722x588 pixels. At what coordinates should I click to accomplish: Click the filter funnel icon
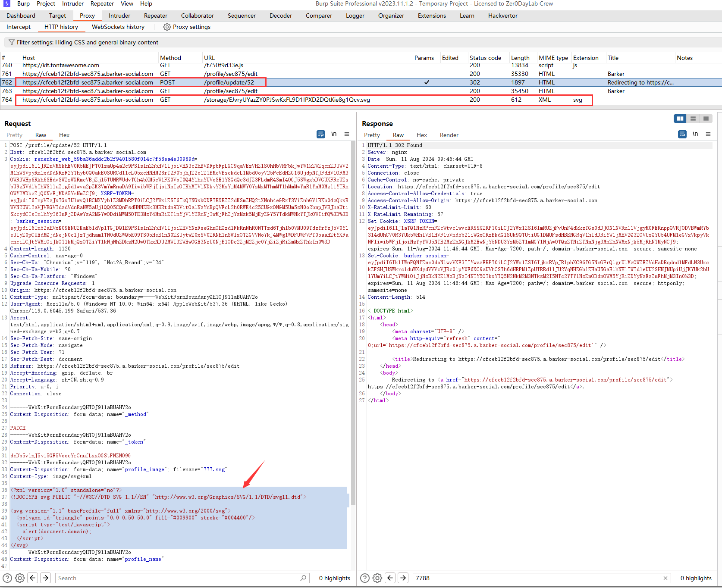pyautogui.click(x=12, y=42)
